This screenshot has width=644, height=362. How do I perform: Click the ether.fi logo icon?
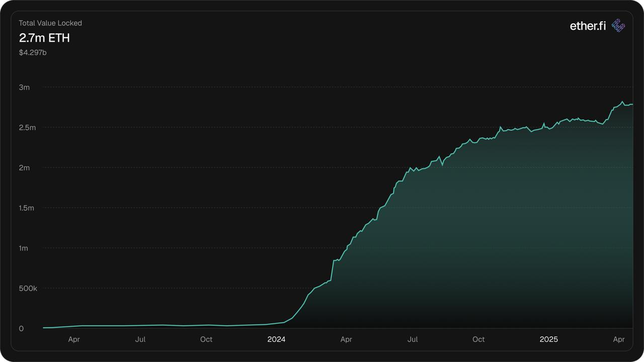coord(618,26)
